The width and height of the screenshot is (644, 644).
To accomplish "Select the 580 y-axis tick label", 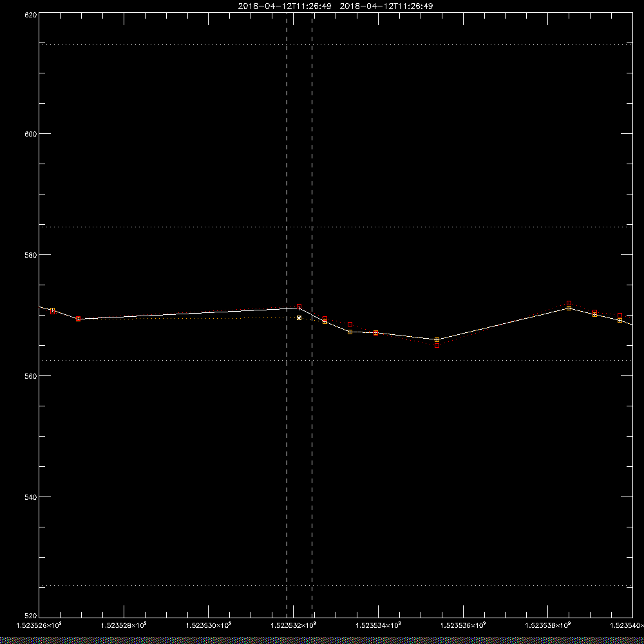I will [x=31, y=255].
